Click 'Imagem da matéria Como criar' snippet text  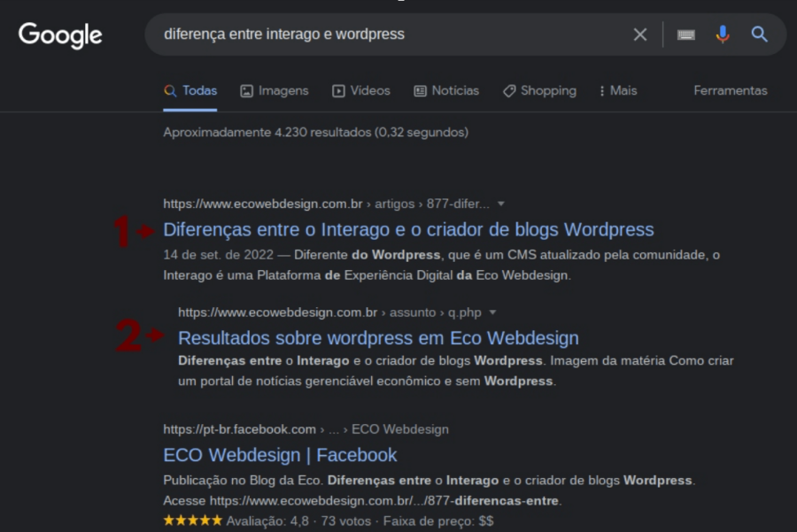641,361
